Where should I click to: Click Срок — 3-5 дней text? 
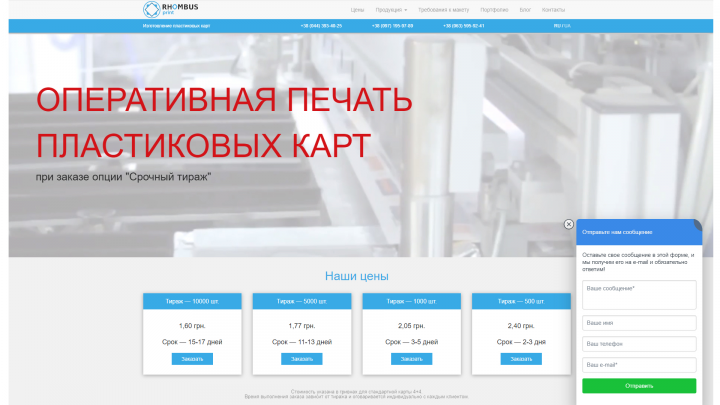coord(411,342)
